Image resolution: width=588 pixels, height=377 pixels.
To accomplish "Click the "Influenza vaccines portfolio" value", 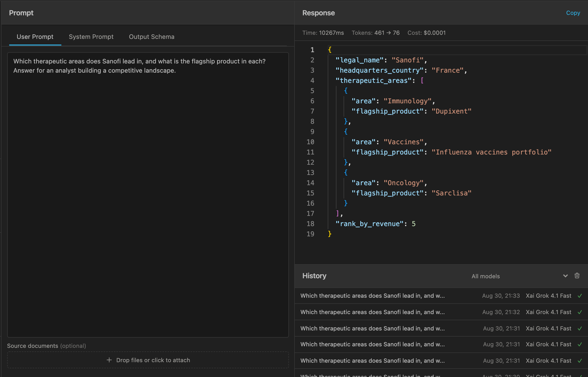I will coord(491,152).
